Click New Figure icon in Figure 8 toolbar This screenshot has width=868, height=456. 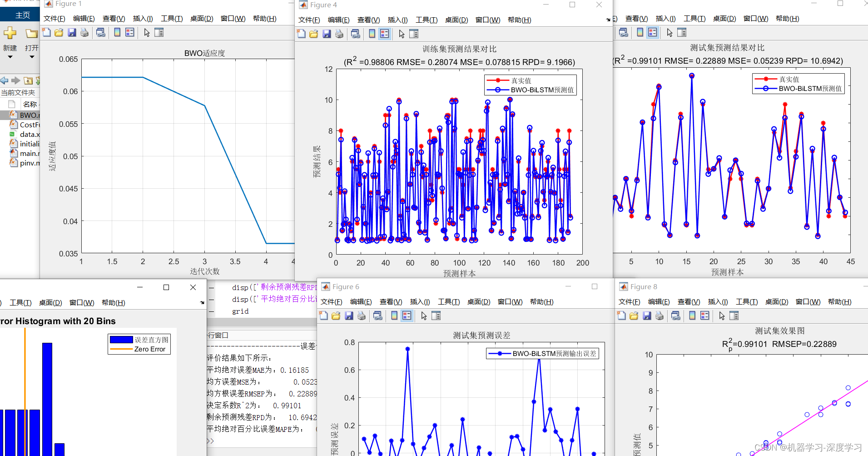621,316
